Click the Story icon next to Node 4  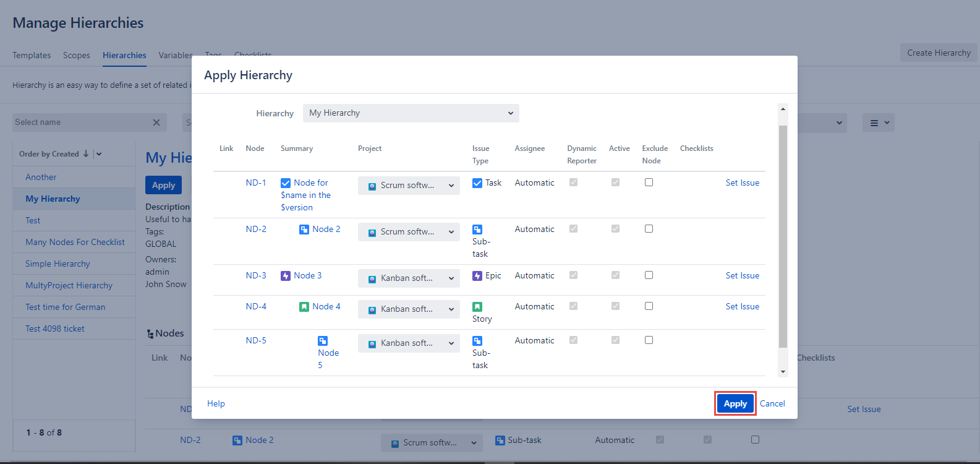click(x=304, y=307)
